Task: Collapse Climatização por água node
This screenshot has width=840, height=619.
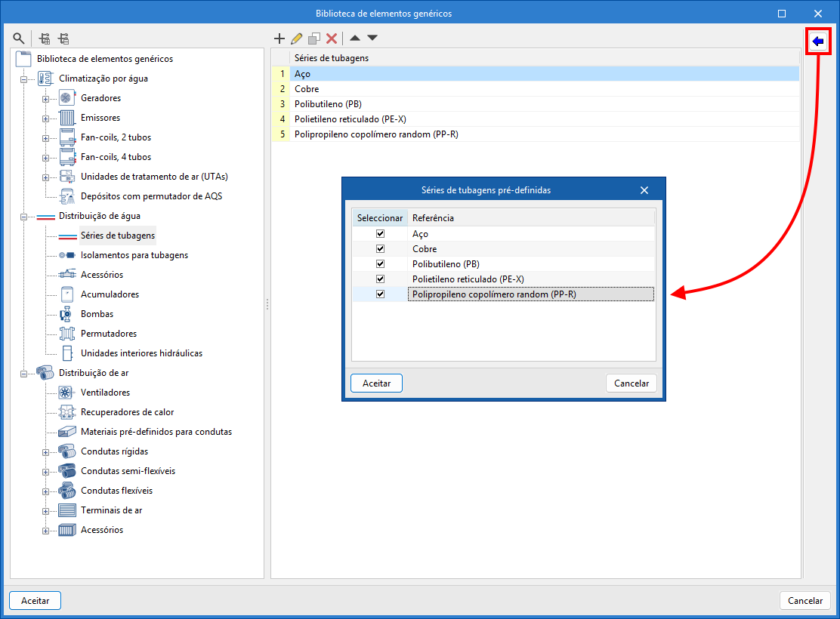Action: click(23, 79)
